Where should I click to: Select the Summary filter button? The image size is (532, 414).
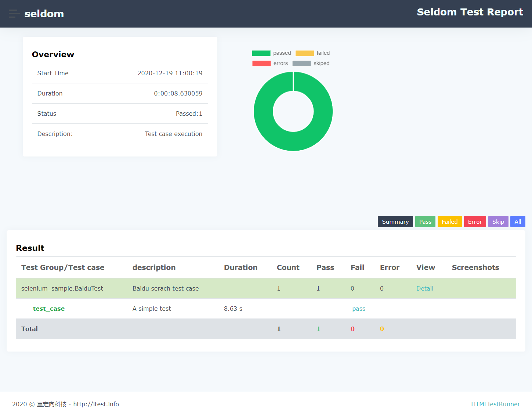click(395, 222)
